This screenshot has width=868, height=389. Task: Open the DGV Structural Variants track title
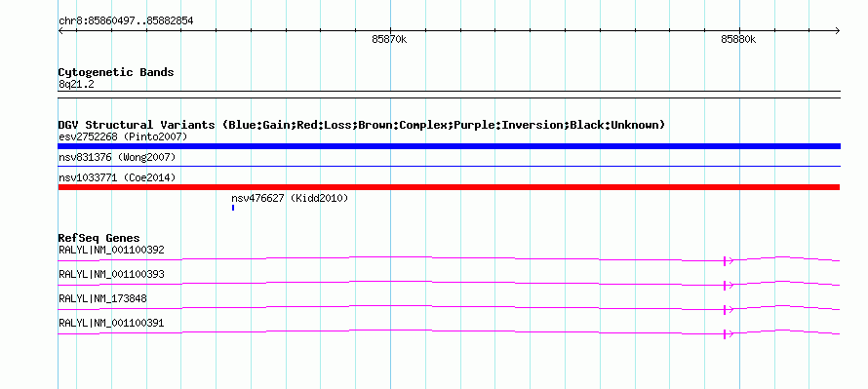[x=362, y=125]
